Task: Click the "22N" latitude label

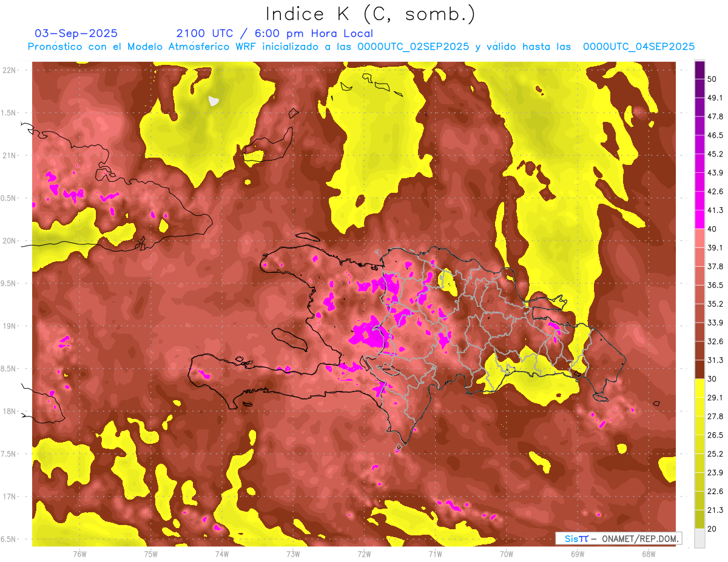Action: 10,70
